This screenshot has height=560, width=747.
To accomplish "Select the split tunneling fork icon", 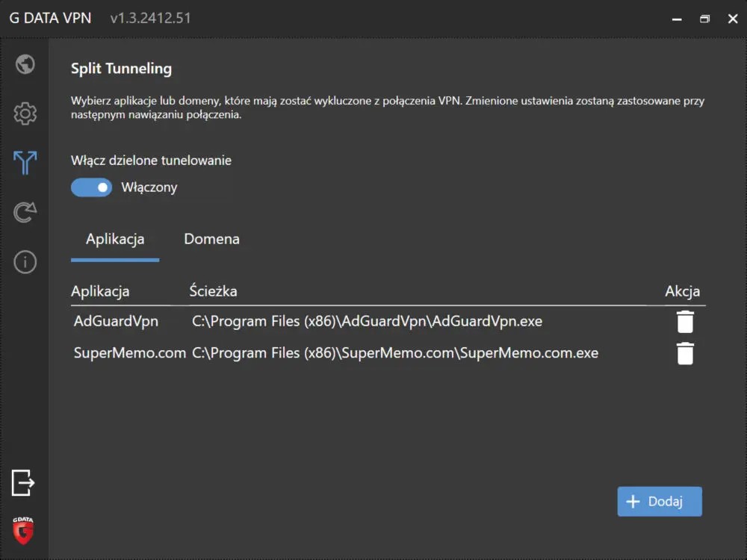I will pyautogui.click(x=25, y=163).
